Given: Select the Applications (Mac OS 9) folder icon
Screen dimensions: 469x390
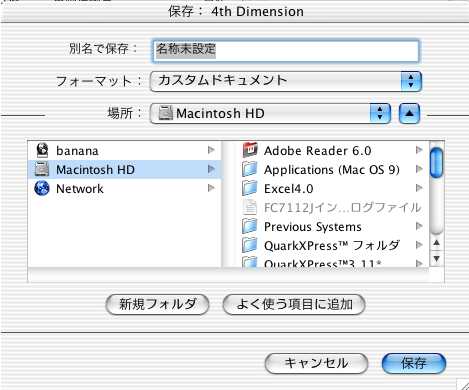Looking at the screenshot, I should tap(250, 169).
